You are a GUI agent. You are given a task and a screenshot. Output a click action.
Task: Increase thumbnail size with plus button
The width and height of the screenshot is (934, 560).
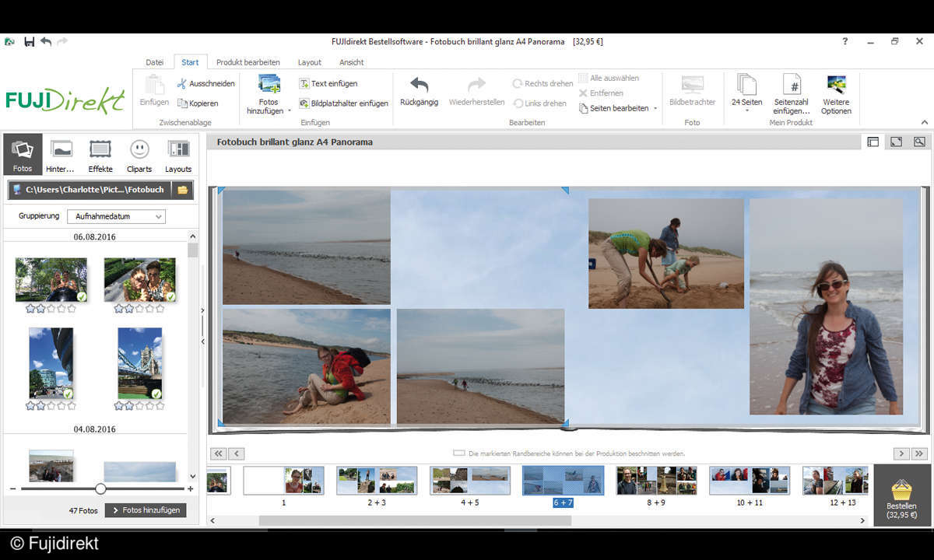coord(191,488)
